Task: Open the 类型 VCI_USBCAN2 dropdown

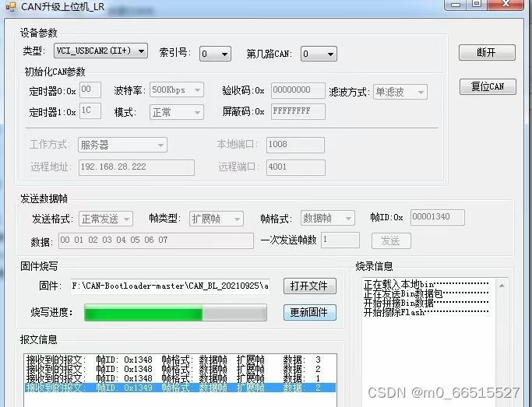Action: 100,51
